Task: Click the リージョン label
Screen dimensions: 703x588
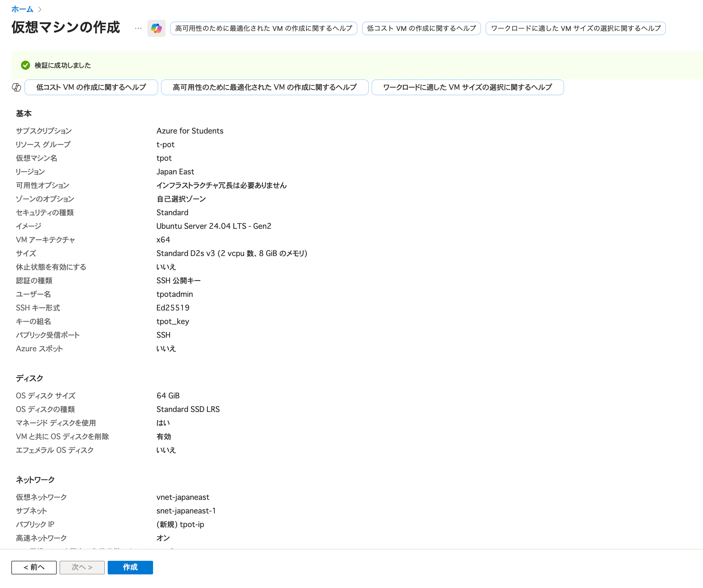Action: click(x=30, y=172)
